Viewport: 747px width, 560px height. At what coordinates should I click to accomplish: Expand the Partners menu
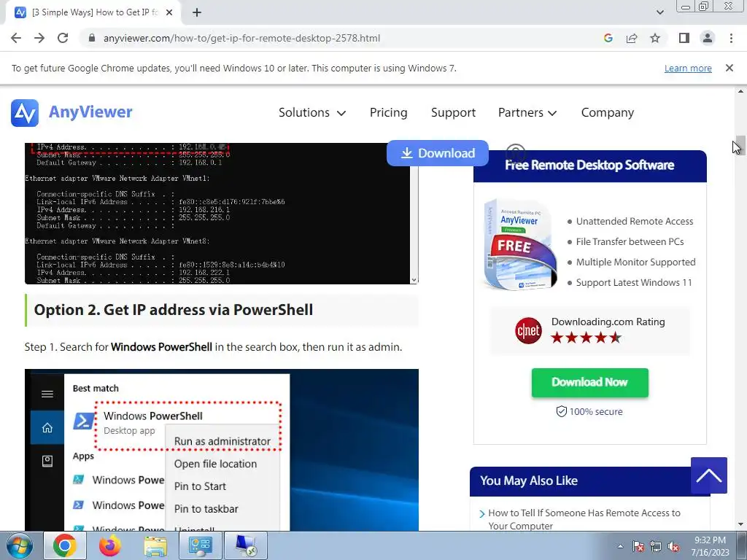527,113
